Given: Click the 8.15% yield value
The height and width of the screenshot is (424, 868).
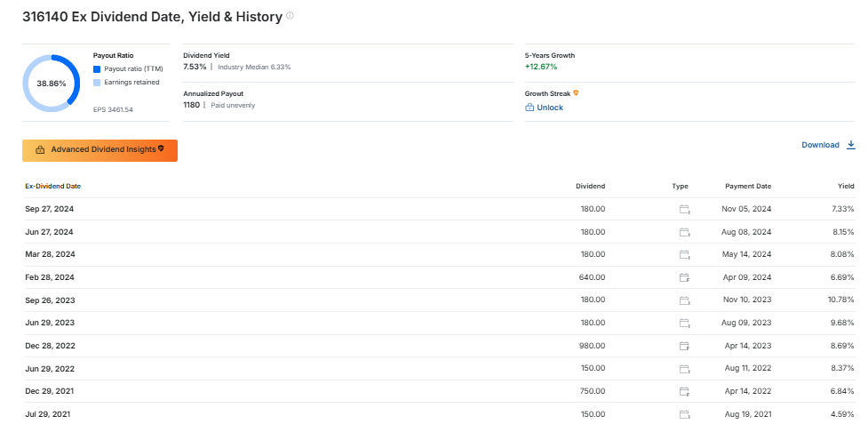Looking at the screenshot, I should click(x=844, y=232).
